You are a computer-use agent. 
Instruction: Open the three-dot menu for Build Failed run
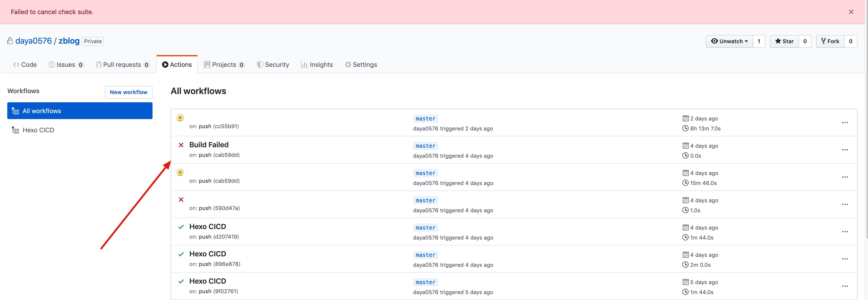[x=845, y=150]
